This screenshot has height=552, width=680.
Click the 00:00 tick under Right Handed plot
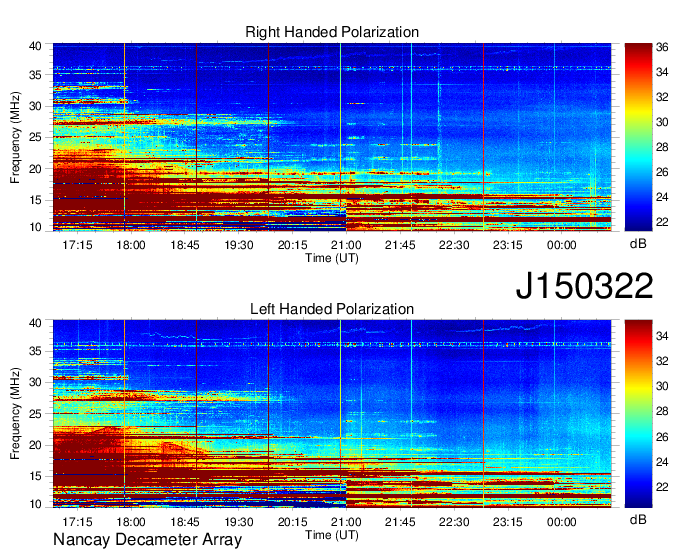561,245
